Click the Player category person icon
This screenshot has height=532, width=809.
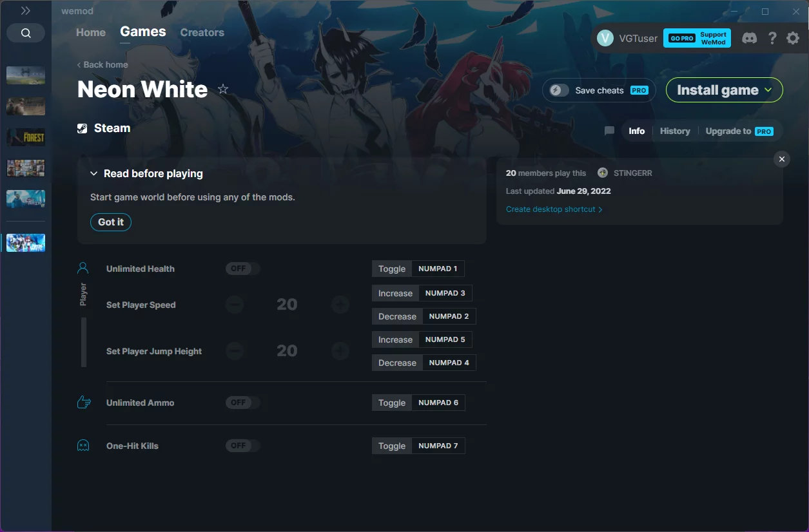tap(83, 268)
